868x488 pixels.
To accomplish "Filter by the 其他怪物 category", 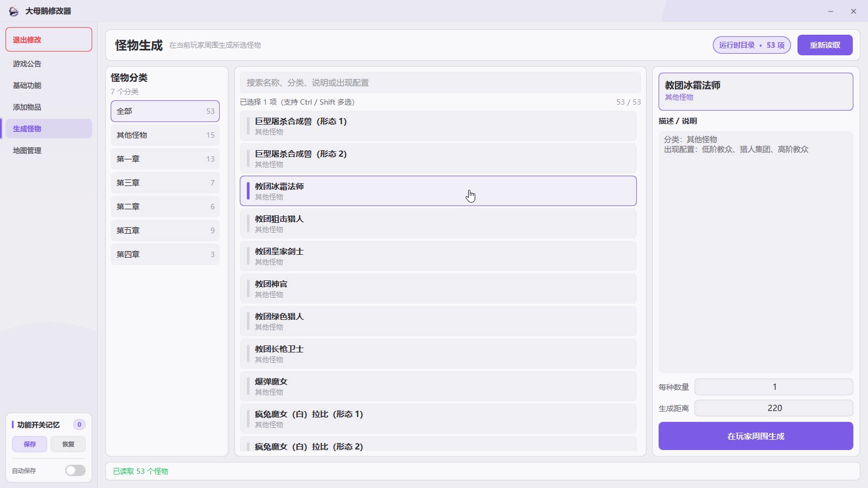I will tap(165, 135).
